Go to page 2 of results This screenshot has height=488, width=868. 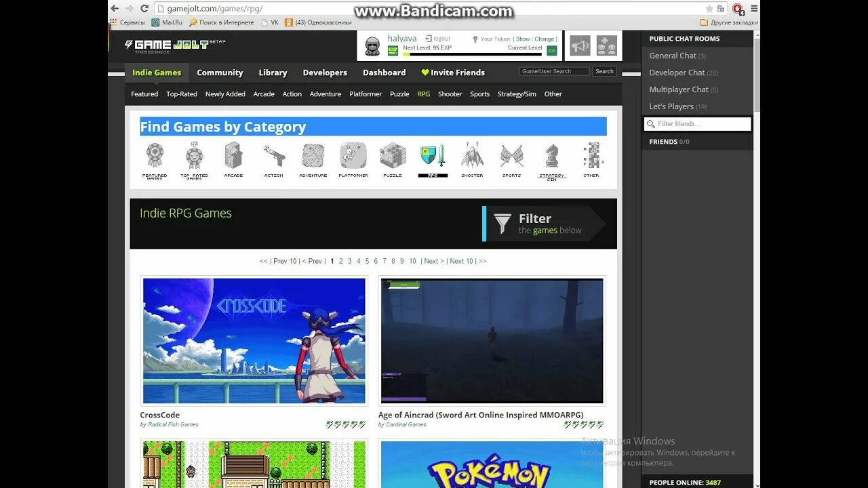coord(341,261)
